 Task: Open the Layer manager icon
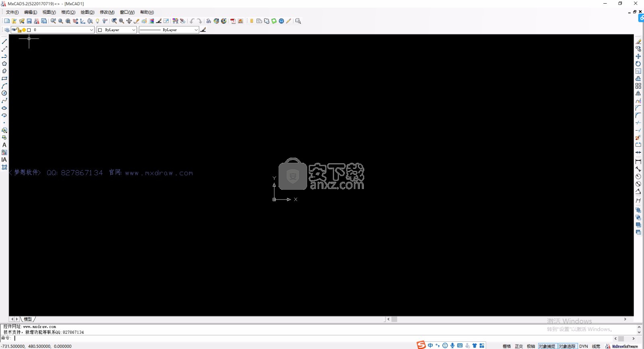click(x=7, y=30)
